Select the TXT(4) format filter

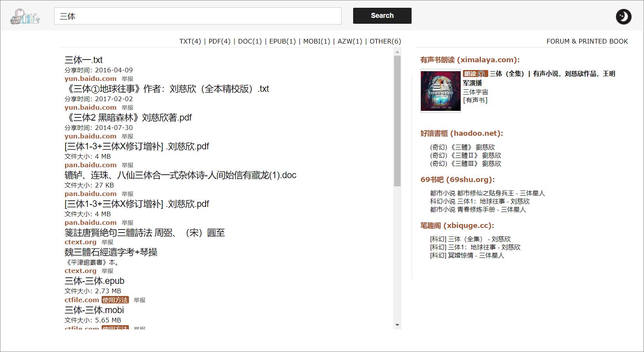[190, 41]
